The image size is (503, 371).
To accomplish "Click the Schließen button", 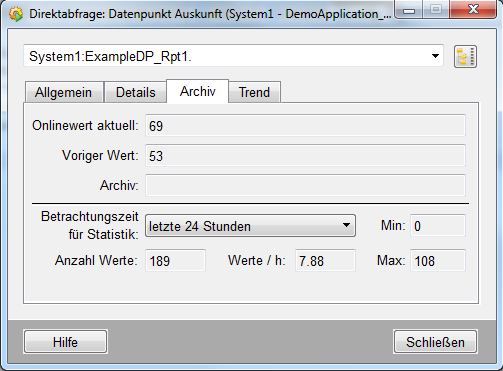I will 435,342.
